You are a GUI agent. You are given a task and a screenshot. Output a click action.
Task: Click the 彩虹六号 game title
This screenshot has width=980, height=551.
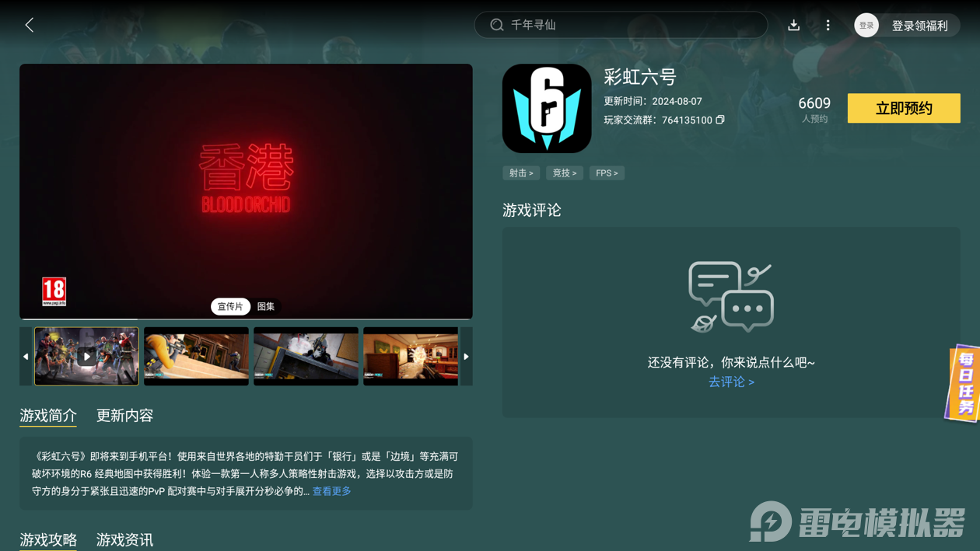(640, 77)
